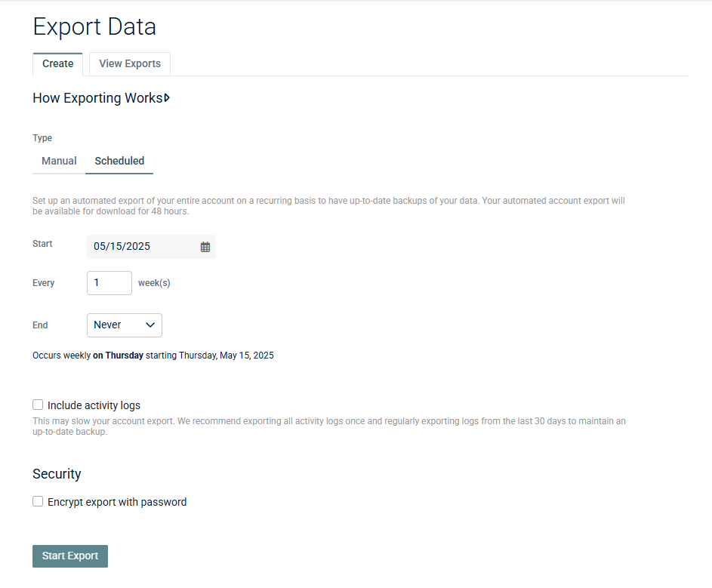Click inside the End selector box
This screenshot has height=588, width=712.
[x=124, y=325]
